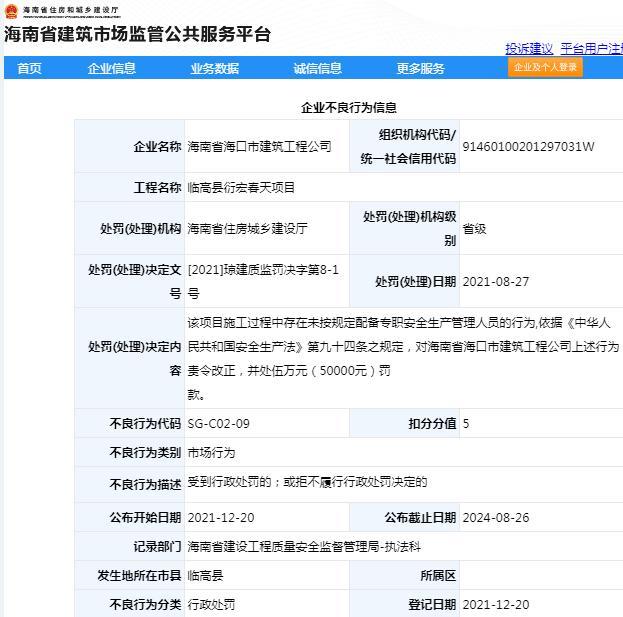Select behavior code SG-C02-09

219,424
